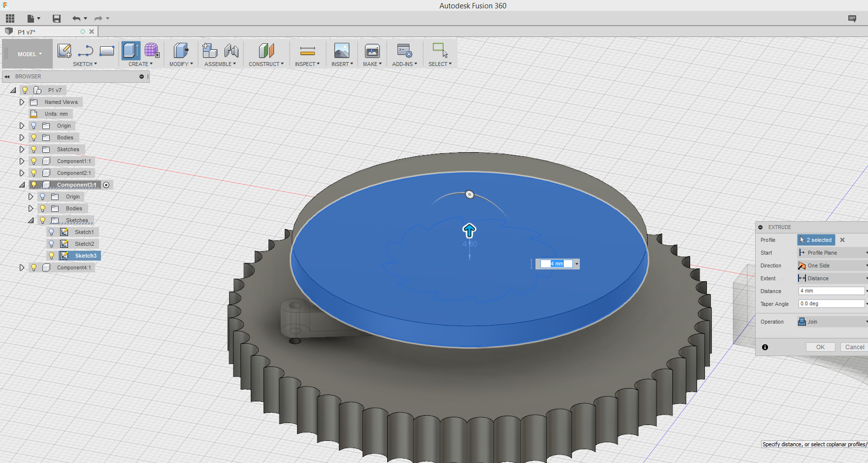
Task: Open the Operation Join dropdown
Action: [833, 322]
